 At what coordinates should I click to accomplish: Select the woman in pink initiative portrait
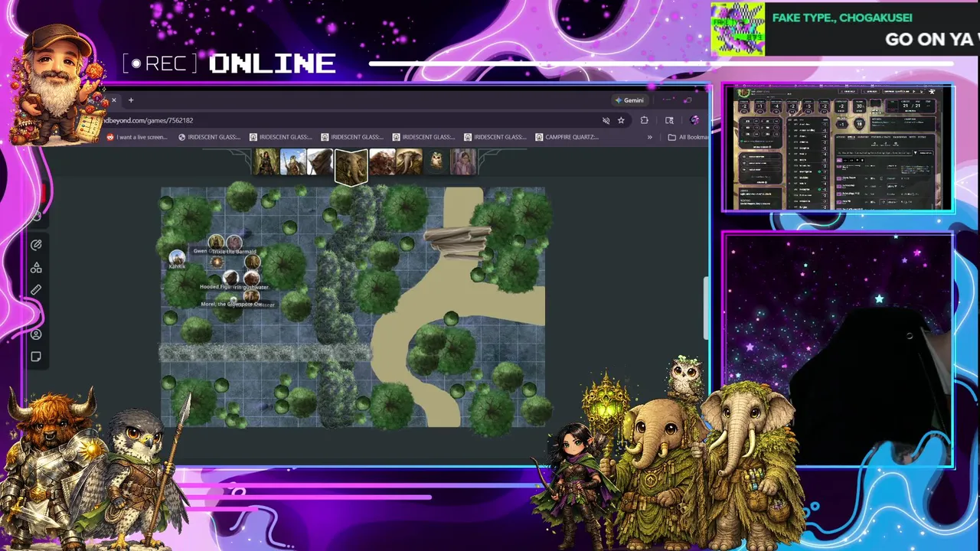463,162
